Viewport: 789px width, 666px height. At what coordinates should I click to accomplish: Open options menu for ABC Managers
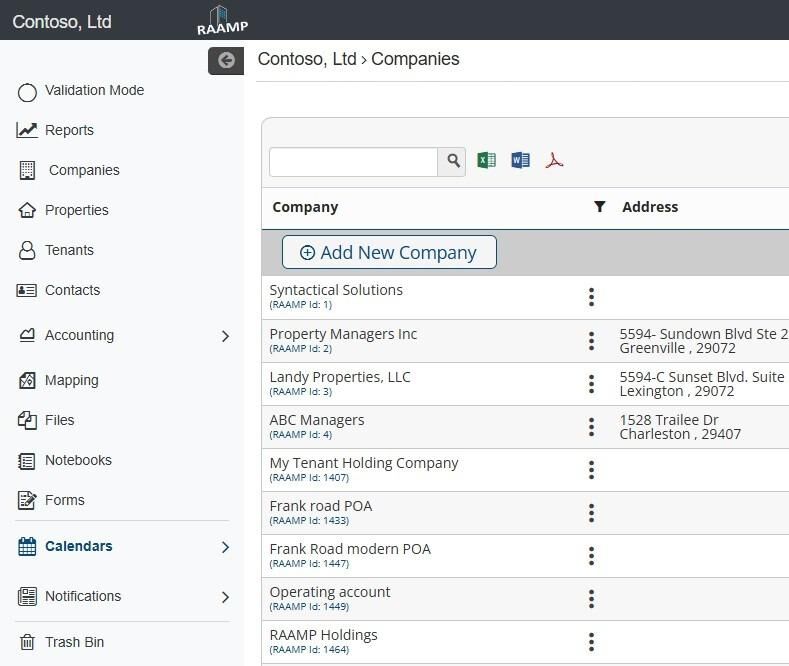591,427
